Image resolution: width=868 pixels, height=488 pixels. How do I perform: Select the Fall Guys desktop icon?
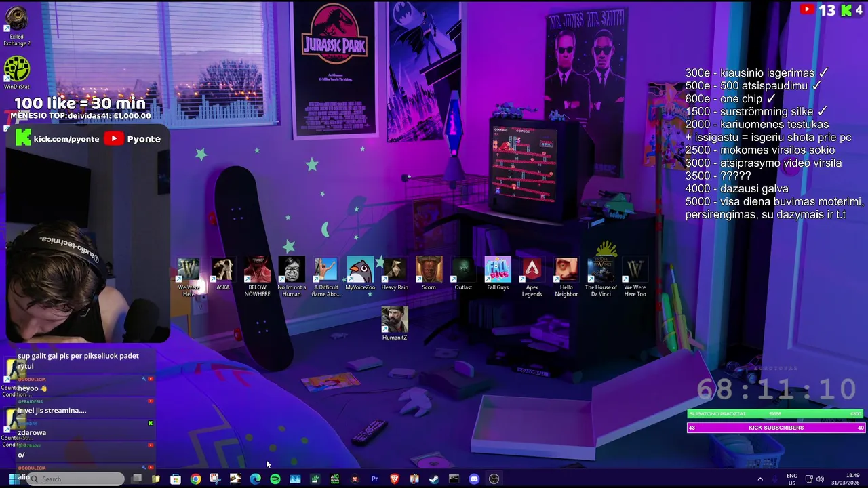tap(498, 274)
